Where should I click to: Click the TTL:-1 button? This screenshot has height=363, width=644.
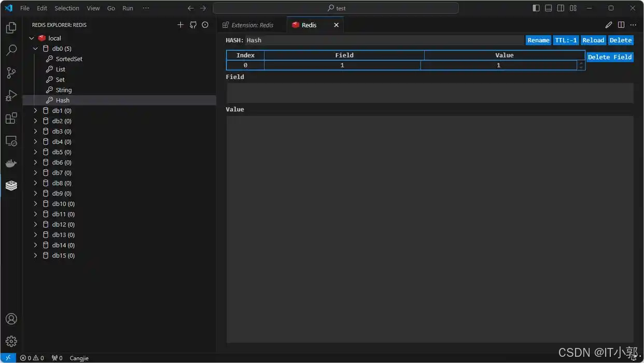click(566, 40)
